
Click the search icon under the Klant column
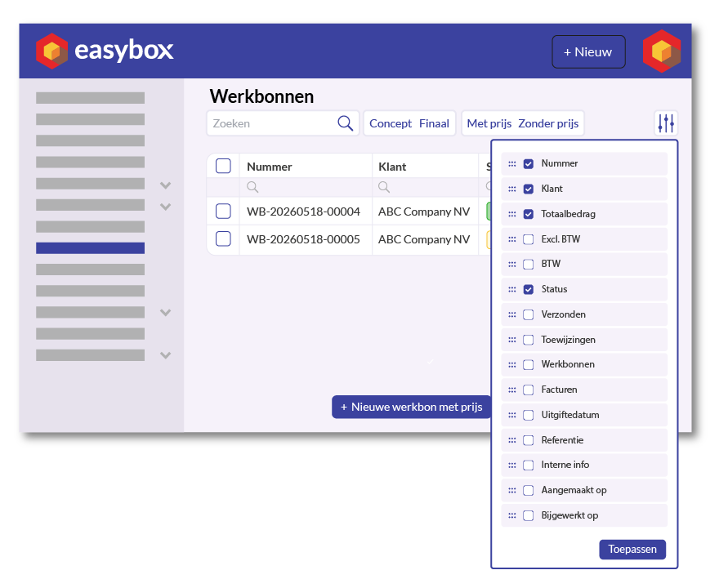coord(384,187)
